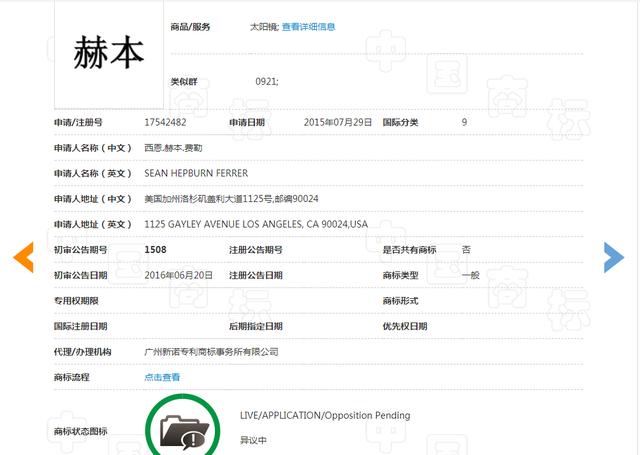The width and height of the screenshot is (640, 455).
Task: Click the 专用权期限 label
Action: tap(76, 301)
